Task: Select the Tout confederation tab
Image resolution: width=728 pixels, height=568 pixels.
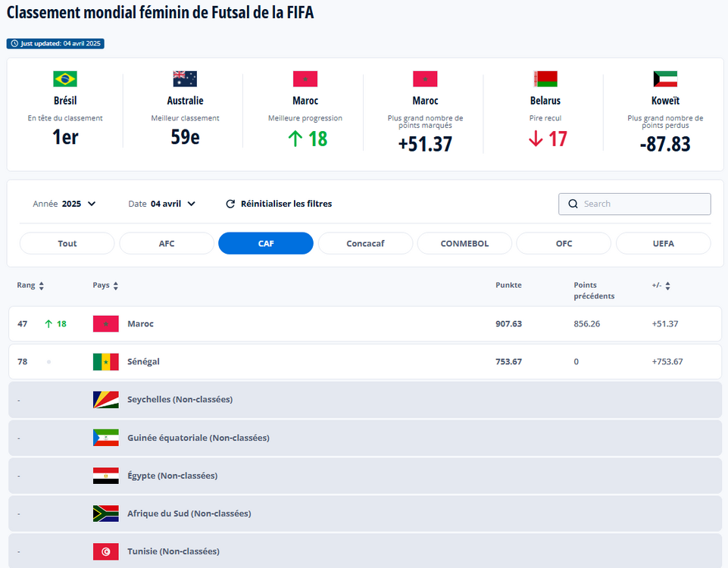Action: pyautogui.click(x=67, y=243)
